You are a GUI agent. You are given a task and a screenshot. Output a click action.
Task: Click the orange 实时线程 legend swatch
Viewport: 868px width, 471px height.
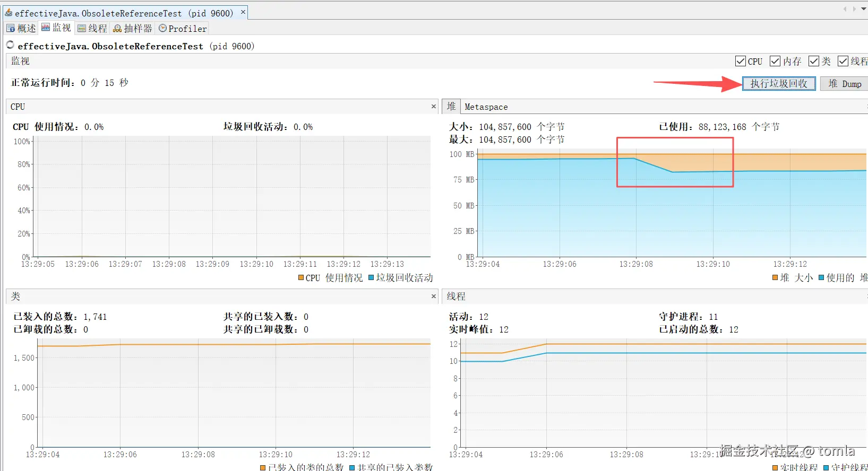775,467
